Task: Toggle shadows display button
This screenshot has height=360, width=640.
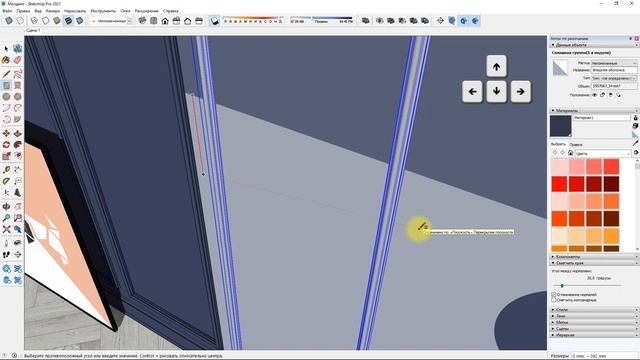Action: point(215,21)
